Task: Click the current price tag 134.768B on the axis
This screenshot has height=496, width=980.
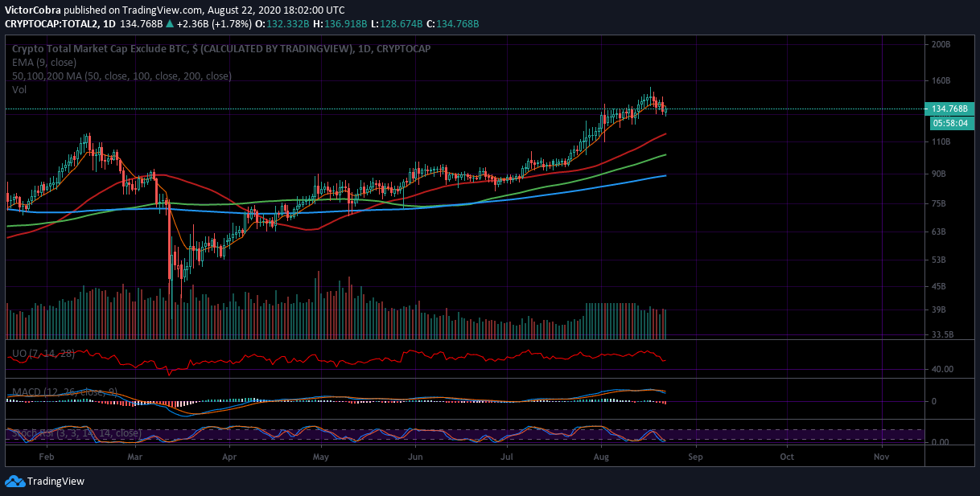Action: point(949,109)
